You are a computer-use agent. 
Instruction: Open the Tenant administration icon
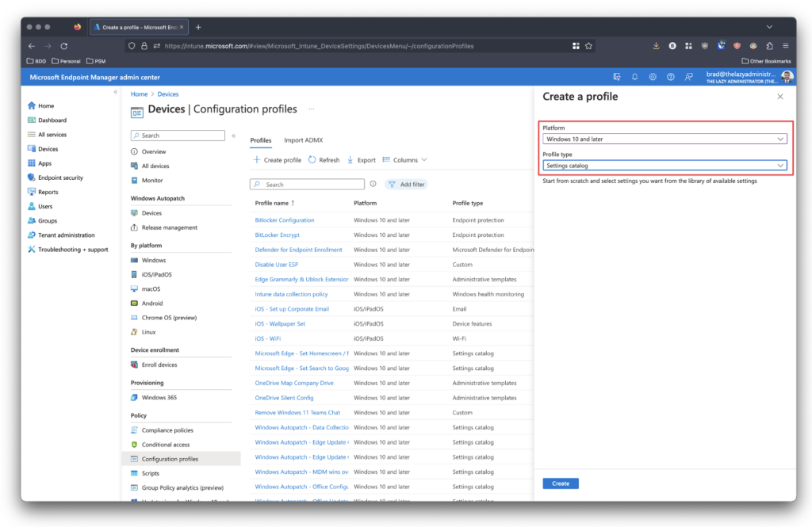click(x=32, y=235)
